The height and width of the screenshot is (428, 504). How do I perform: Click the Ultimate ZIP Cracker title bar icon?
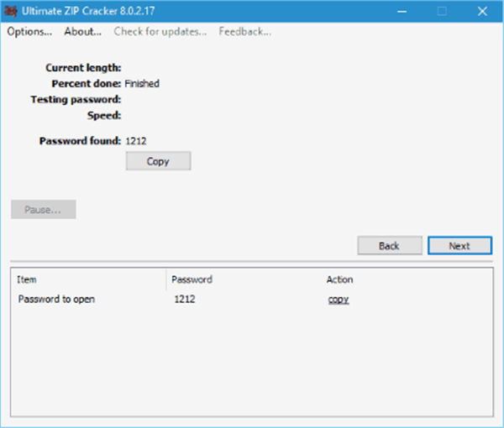click(x=12, y=12)
